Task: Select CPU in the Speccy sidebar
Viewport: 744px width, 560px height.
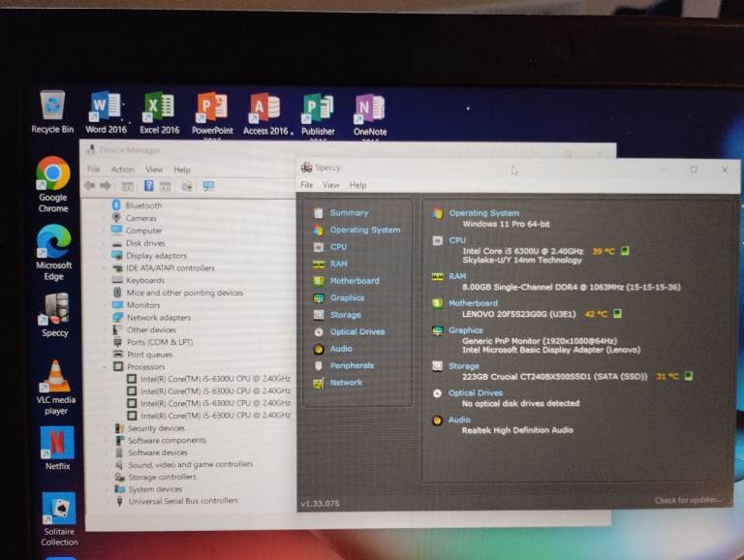Action: (338, 247)
